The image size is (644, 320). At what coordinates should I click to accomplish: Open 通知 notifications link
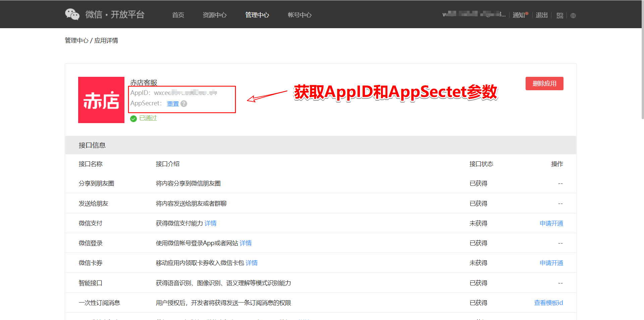pyautogui.click(x=519, y=15)
